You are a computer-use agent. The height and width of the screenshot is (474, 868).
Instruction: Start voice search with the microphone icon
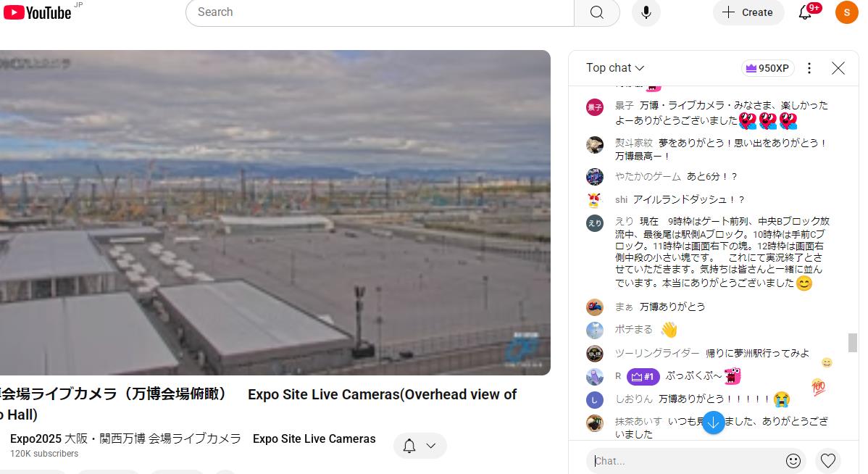(x=646, y=12)
